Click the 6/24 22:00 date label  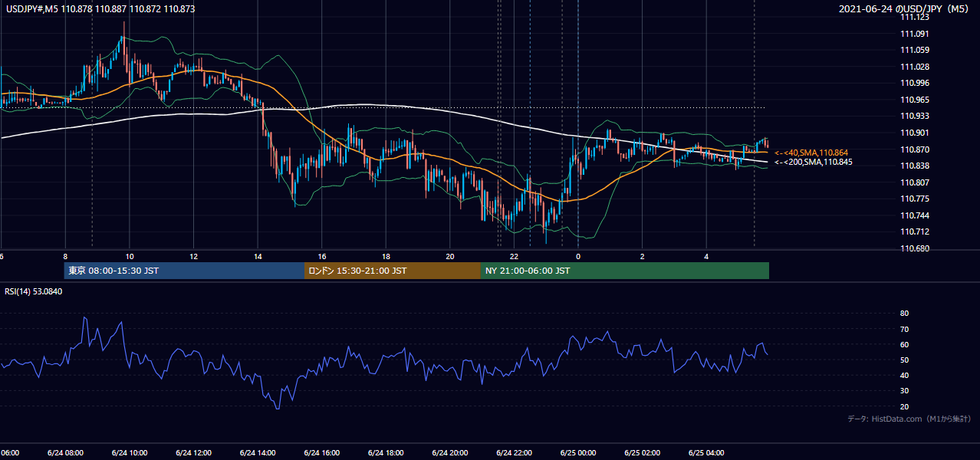tap(514, 452)
